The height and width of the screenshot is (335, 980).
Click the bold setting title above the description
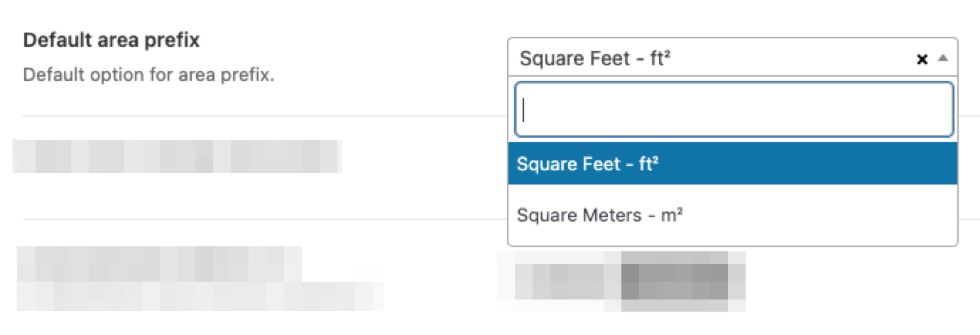111,40
